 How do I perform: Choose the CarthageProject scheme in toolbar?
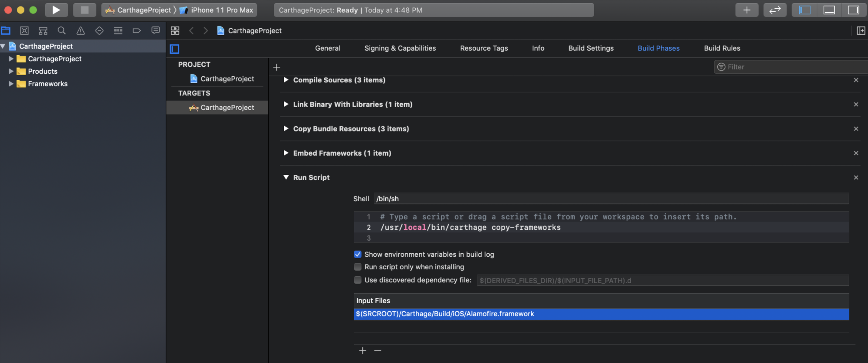(139, 10)
